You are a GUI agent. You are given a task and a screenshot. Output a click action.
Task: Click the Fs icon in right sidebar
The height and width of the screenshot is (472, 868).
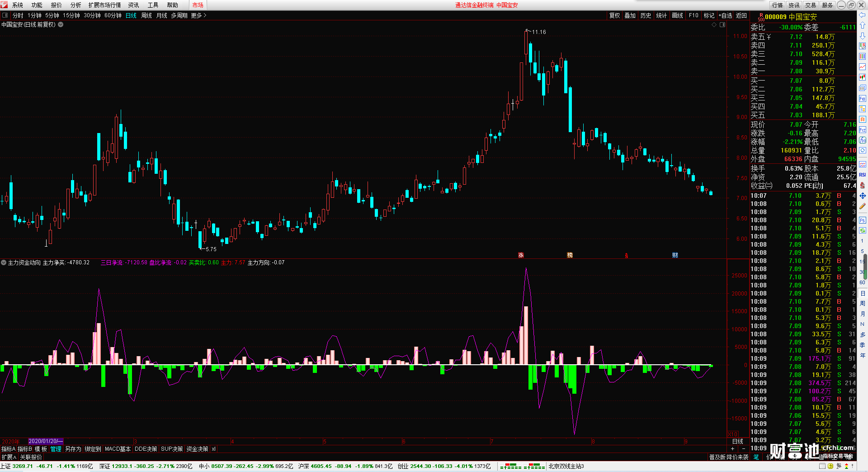click(862, 220)
